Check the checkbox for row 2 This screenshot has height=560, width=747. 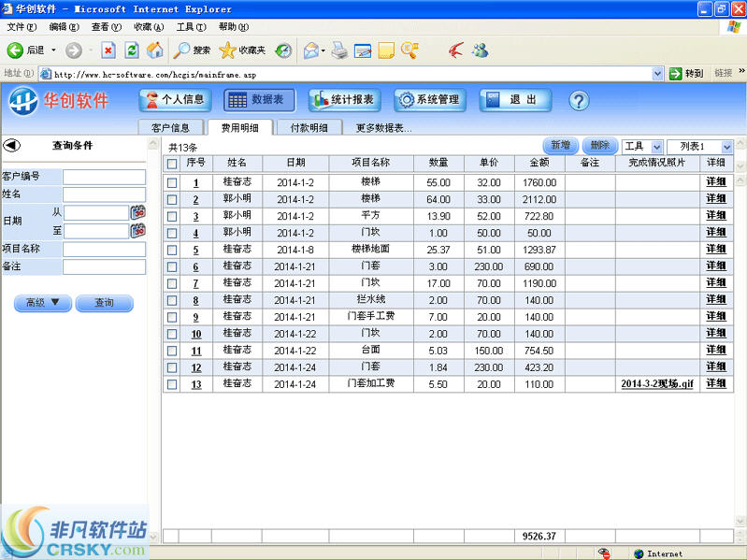point(172,199)
